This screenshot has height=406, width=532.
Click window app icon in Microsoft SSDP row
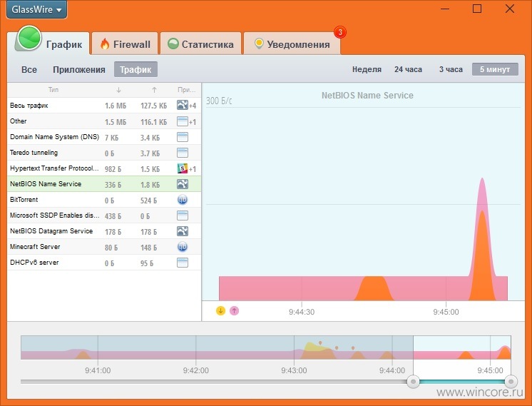click(x=183, y=215)
